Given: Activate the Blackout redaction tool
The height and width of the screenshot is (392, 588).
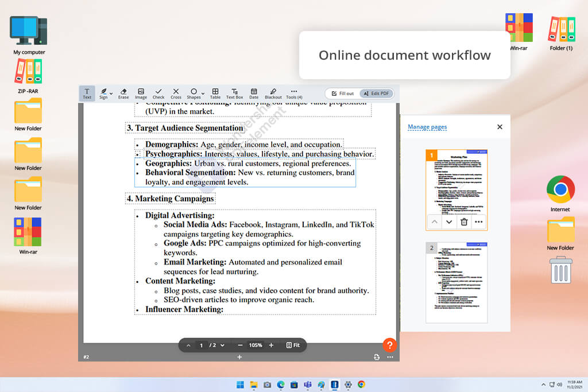Looking at the screenshot, I should 273,94.
